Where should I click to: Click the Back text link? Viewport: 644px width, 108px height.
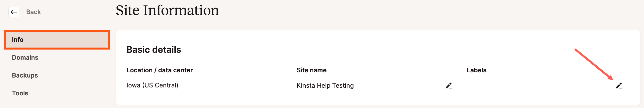(33, 12)
